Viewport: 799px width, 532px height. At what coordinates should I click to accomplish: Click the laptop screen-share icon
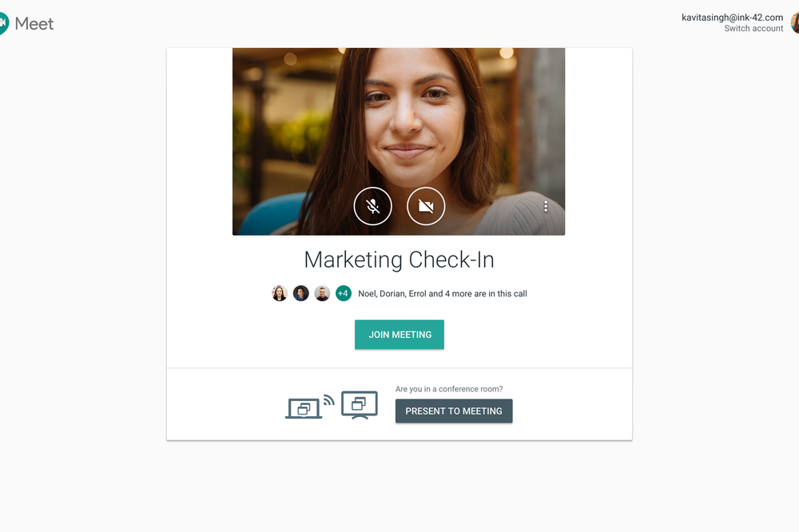304,408
